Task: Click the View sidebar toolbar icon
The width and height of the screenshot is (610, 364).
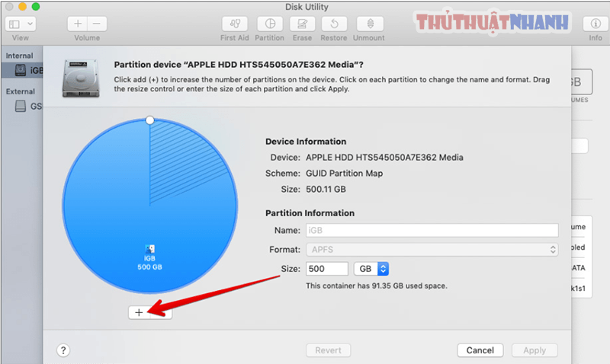Action: point(14,24)
